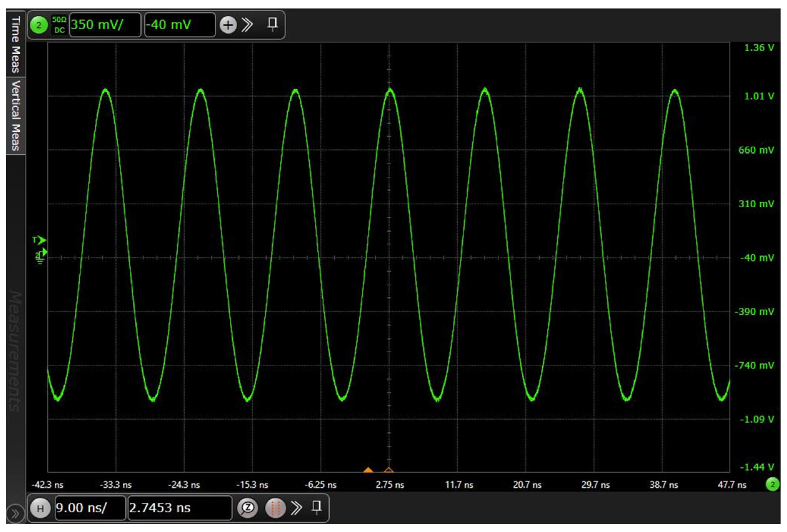Toggle the zoom Z magnifier icon
Image resolution: width=787 pixels, height=532 pixels.
point(247,508)
